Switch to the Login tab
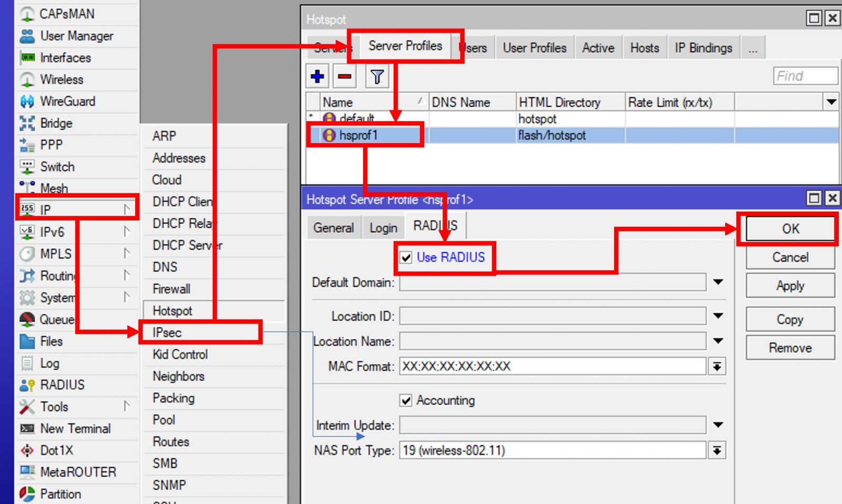The height and width of the screenshot is (504, 842). point(383,227)
